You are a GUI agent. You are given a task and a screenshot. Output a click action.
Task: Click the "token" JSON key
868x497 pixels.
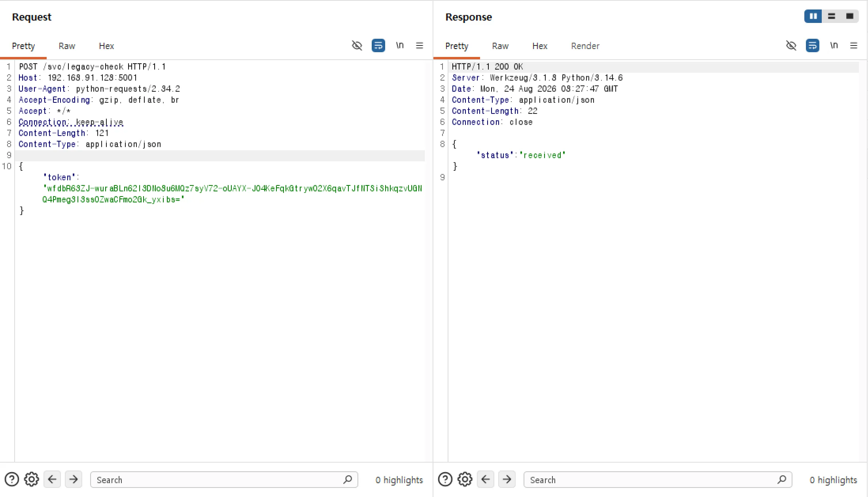[x=59, y=177]
